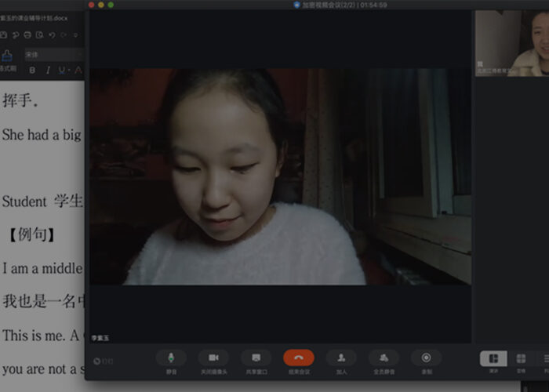Toggle Underline formatting in the document window
The image size is (549, 392).
62,71
